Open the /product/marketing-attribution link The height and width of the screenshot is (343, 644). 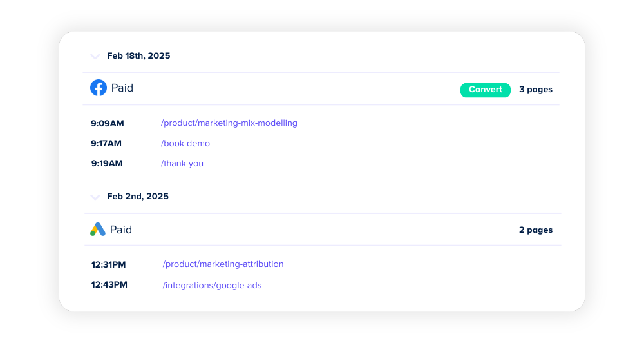[x=223, y=264]
